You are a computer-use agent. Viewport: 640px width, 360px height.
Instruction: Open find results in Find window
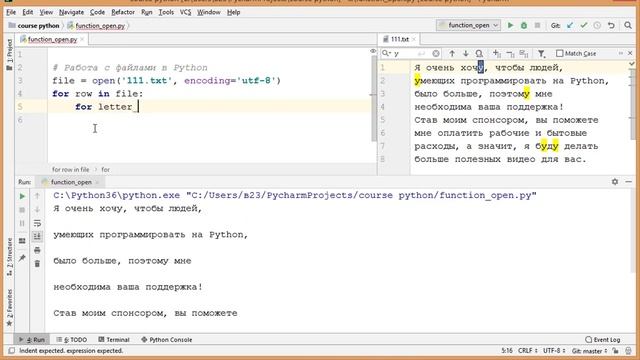(x=479, y=53)
